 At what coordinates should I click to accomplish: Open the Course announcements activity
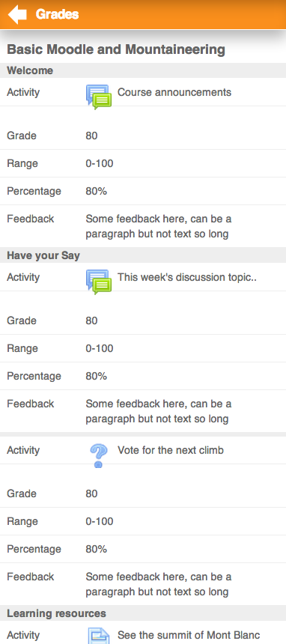point(174,92)
